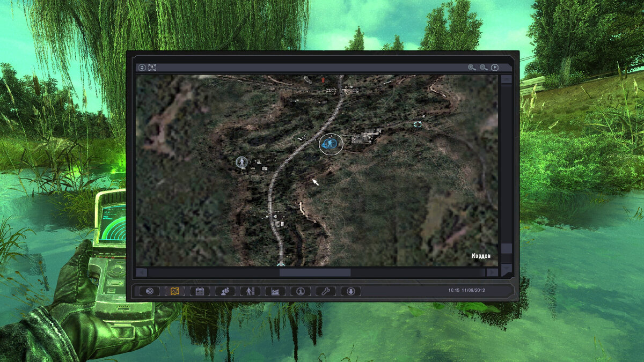
Task: Select the white stalker figure marker on map
Action: point(243,161)
